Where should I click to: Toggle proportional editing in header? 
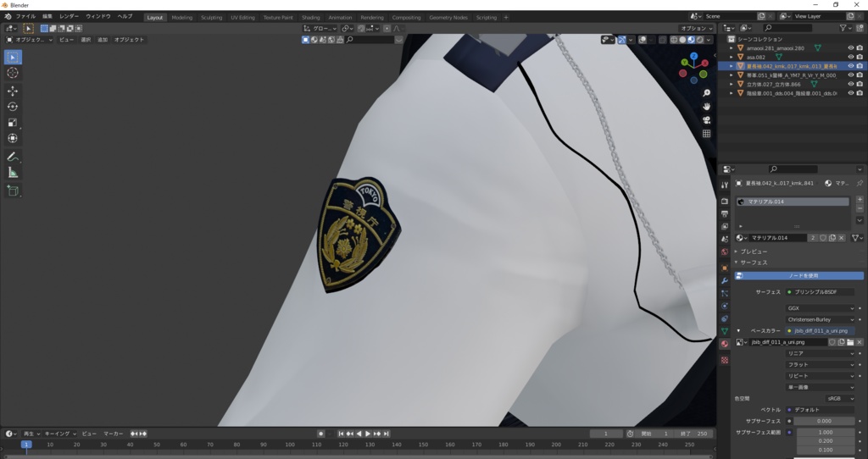(387, 28)
